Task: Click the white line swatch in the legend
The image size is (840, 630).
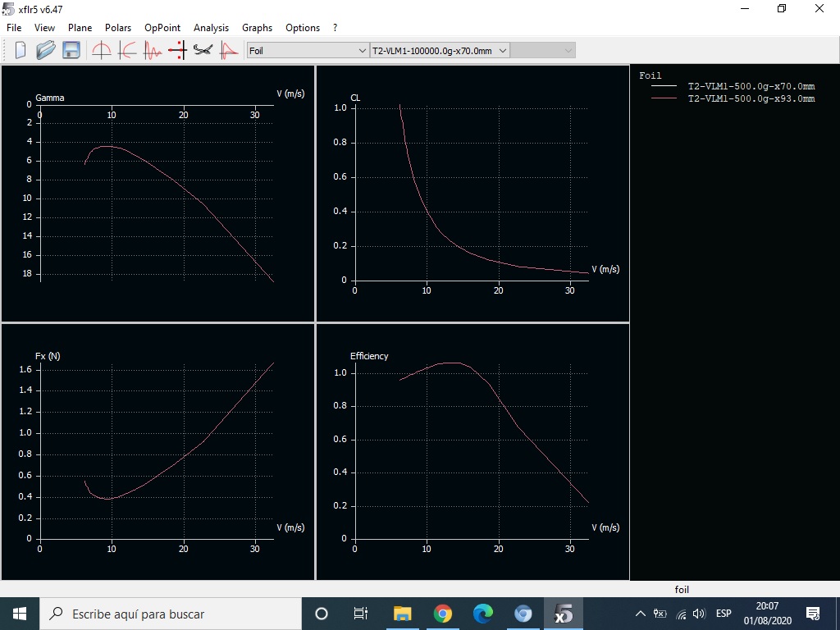Action: (x=664, y=85)
